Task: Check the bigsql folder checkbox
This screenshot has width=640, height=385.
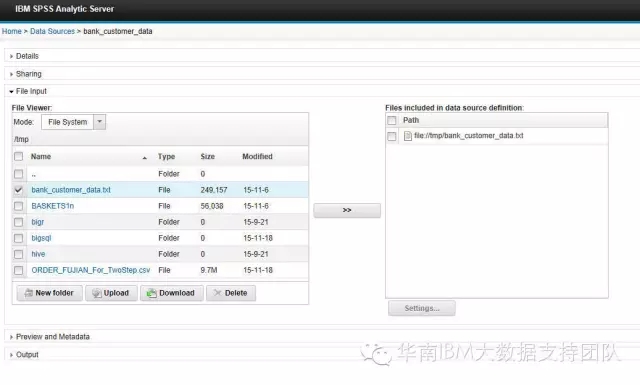Action: point(18,238)
